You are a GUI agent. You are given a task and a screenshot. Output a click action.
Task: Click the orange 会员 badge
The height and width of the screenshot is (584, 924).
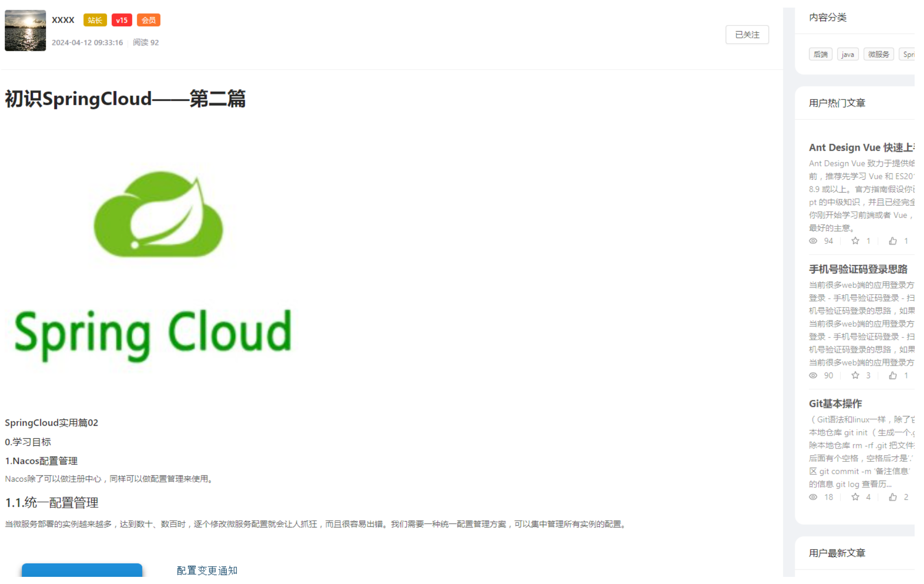pyautogui.click(x=148, y=20)
